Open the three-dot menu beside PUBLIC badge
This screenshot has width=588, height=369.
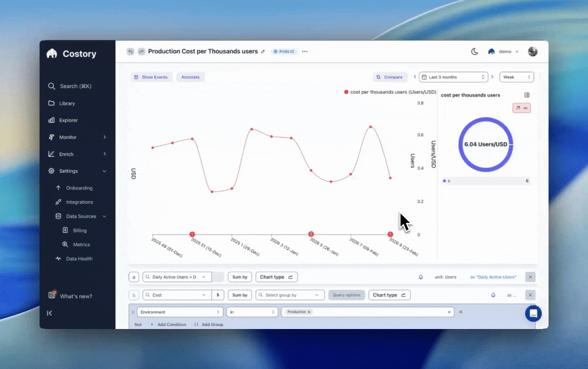(x=304, y=51)
